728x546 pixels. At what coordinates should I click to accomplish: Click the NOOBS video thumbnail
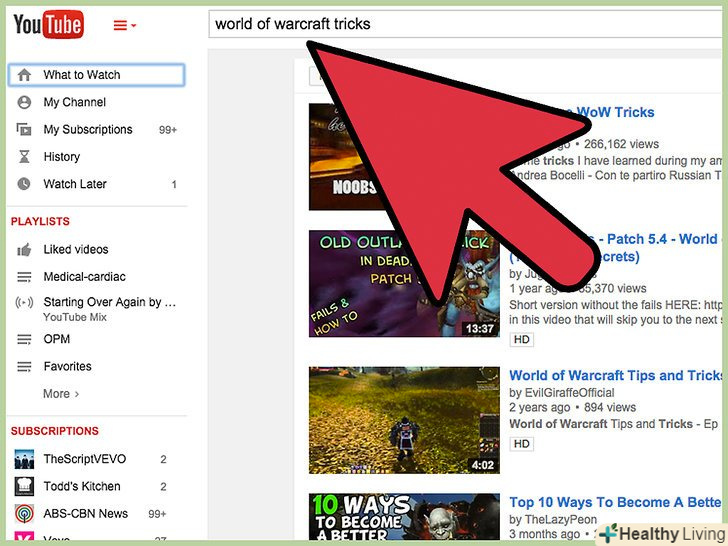(x=344, y=156)
